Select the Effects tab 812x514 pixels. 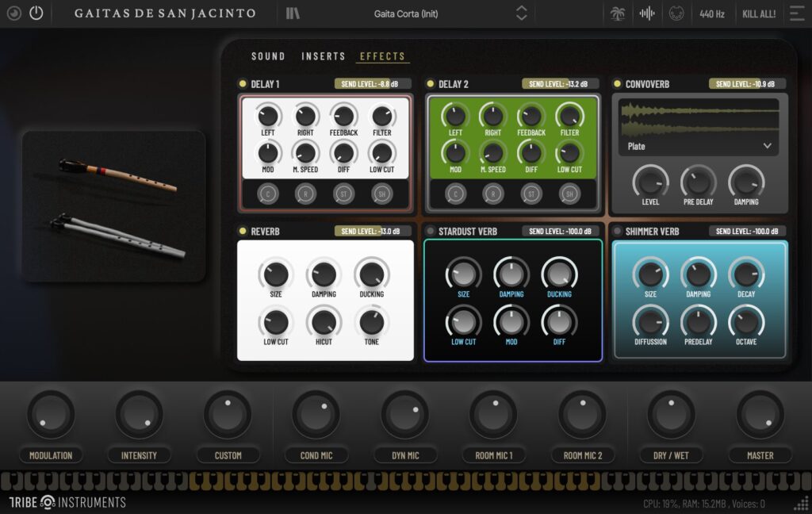pos(382,56)
